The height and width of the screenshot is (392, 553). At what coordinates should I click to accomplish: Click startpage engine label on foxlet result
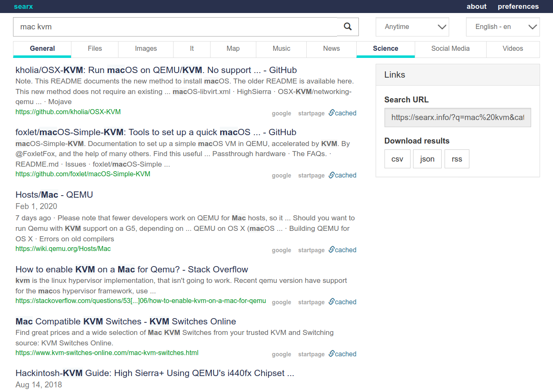coord(311,175)
